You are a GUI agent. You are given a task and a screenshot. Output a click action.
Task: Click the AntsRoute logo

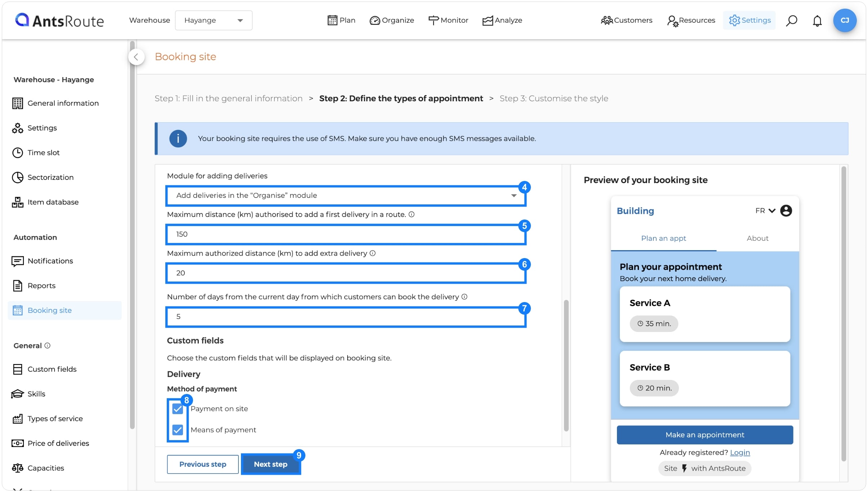pos(59,21)
